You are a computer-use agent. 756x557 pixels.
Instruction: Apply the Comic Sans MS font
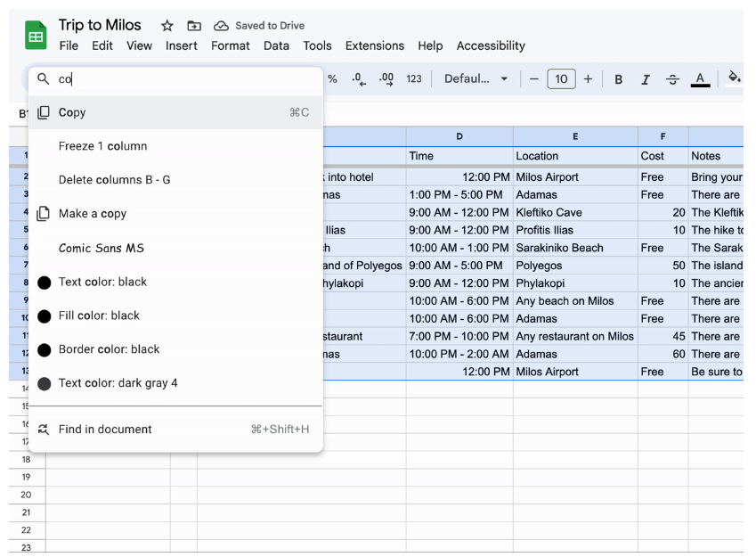click(175, 248)
